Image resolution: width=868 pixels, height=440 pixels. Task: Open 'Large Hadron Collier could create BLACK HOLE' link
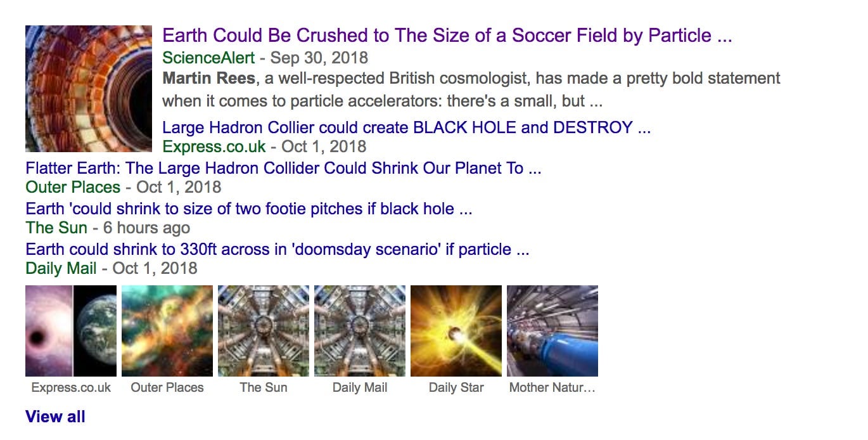[406, 127]
